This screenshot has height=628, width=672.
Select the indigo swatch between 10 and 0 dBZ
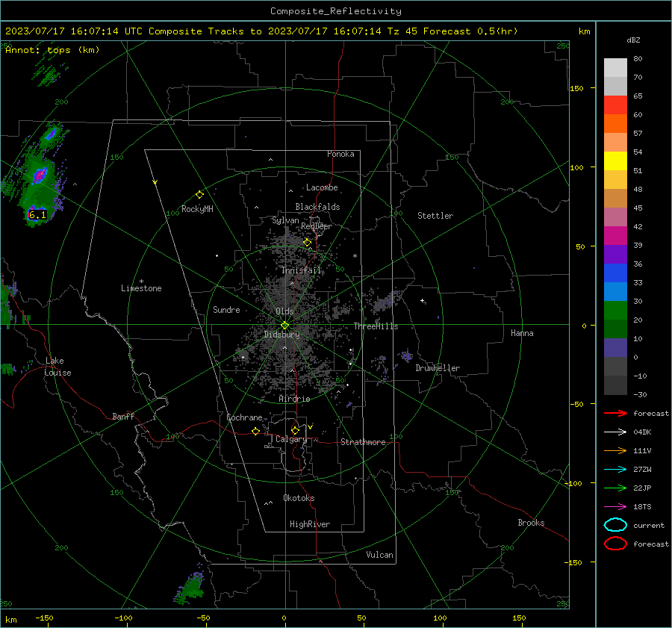click(615, 348)
